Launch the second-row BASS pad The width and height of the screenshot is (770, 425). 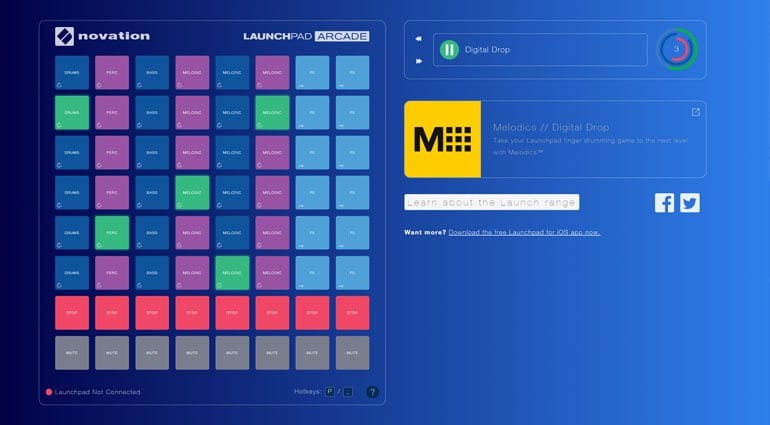tap(152, 113)
